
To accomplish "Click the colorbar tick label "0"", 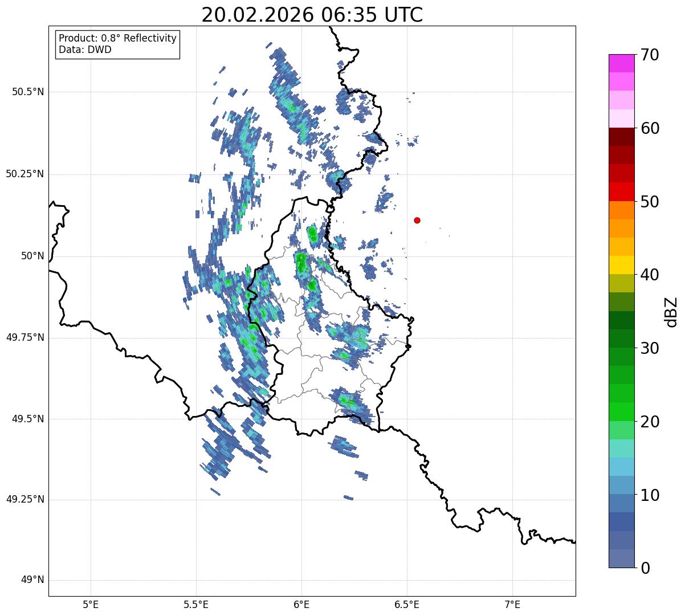I will [x=645, y=568].
